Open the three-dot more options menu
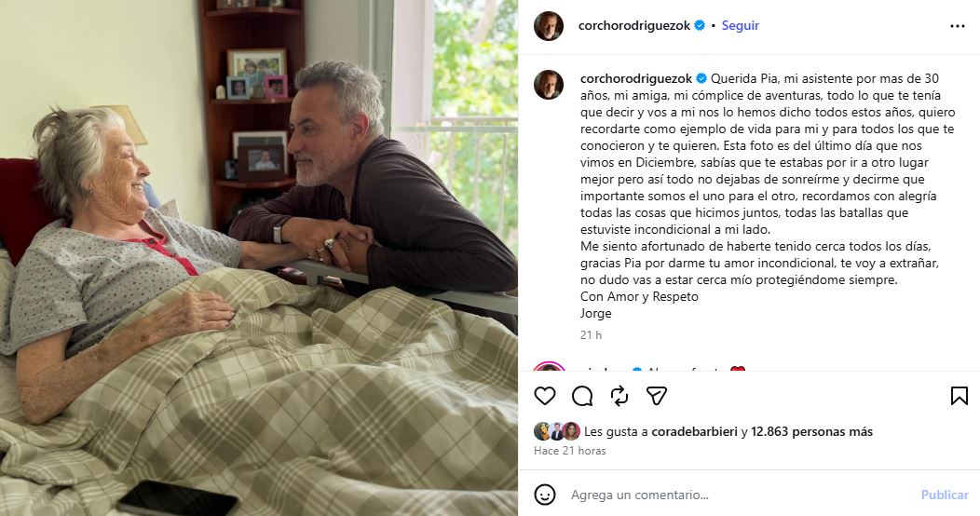Screen dimensions: 980x516 958,26
